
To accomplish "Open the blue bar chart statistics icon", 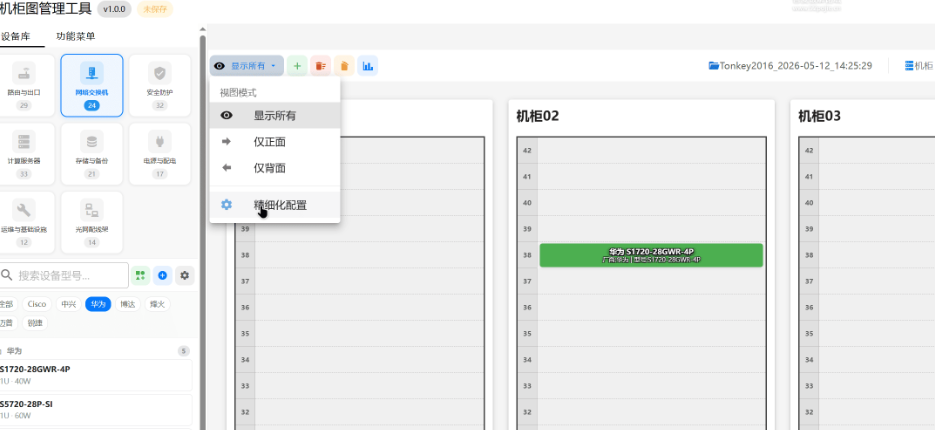I will pos(368,66).
